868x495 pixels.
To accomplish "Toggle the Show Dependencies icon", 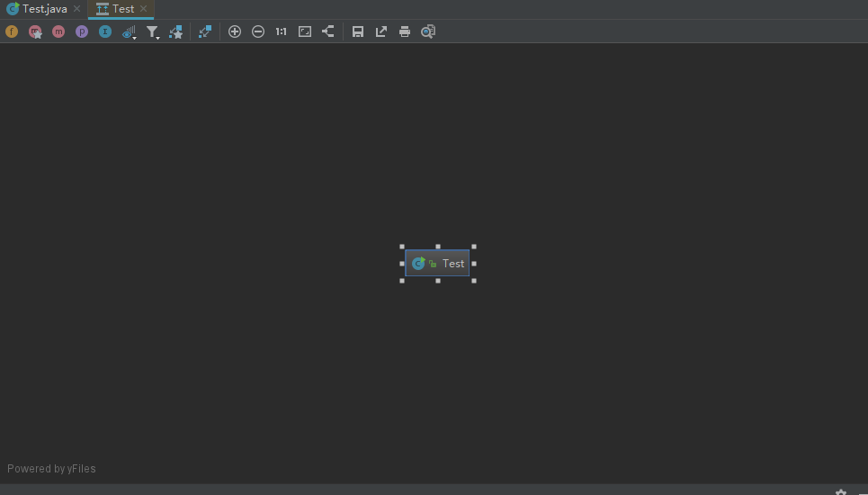I will tap(205, 31).
